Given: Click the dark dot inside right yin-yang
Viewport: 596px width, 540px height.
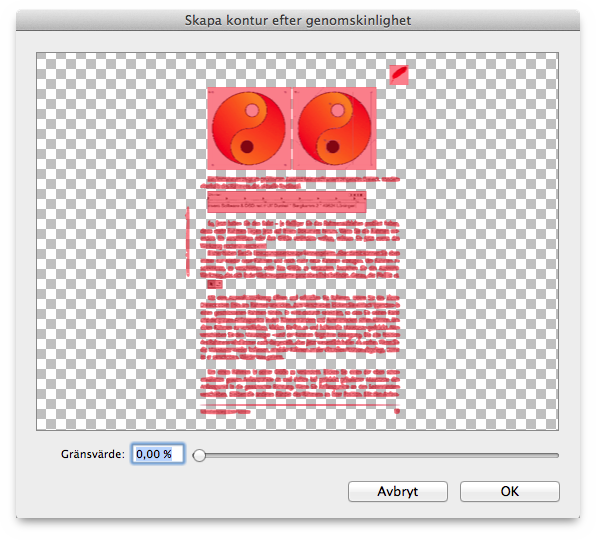Looking at the screenshot, I should point(333,147).
